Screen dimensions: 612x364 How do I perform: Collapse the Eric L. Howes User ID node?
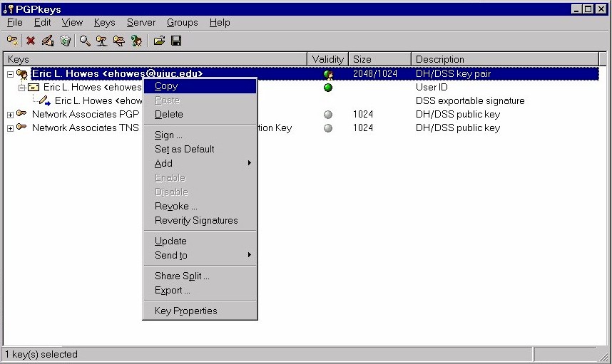coord(22,88)
